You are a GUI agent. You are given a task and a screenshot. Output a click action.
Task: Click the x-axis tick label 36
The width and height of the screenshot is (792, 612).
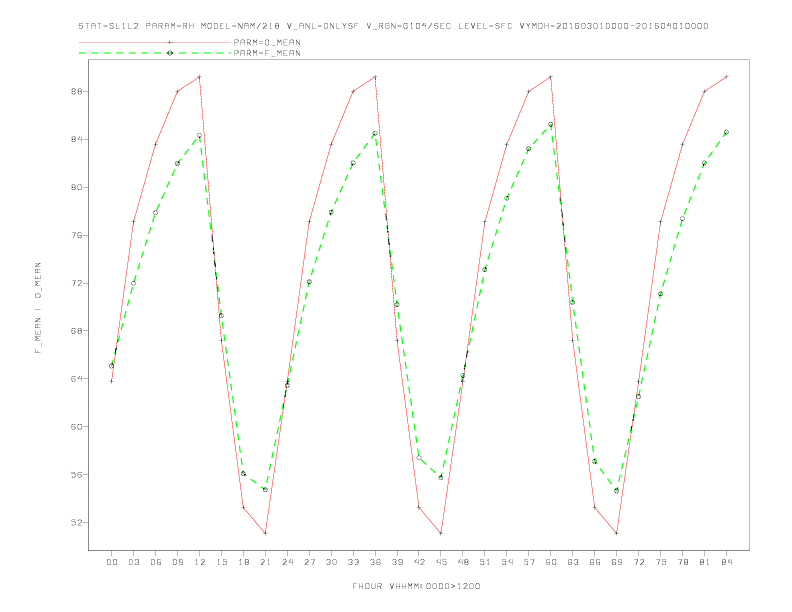pos(375,562)
